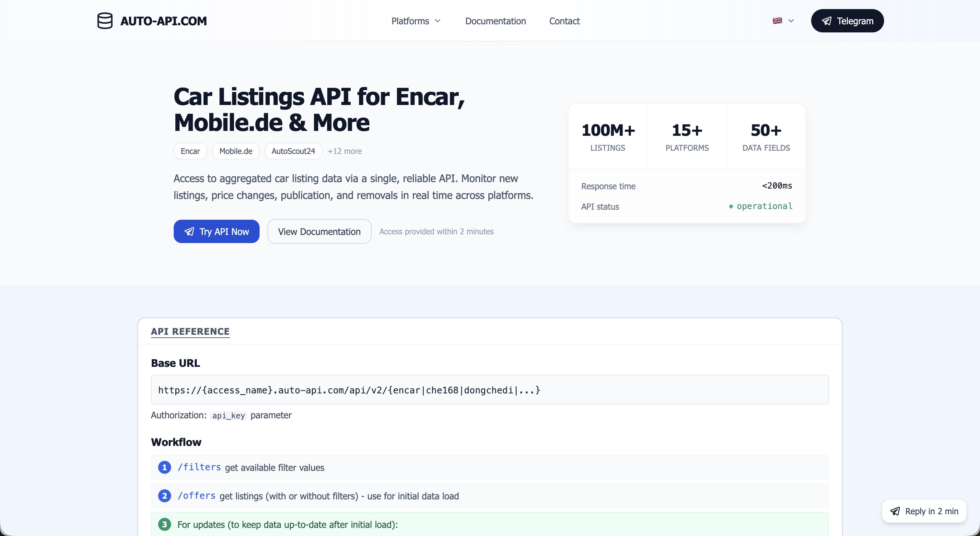Click the API REFERENCE link
Screen dimensions: 980x536
pyautogui.click(x=190, y=331)
